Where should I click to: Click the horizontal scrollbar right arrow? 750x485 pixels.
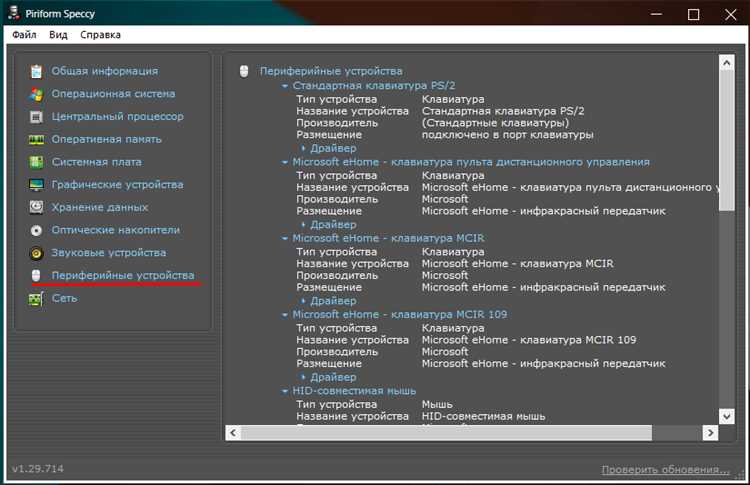tap(710, 433)
